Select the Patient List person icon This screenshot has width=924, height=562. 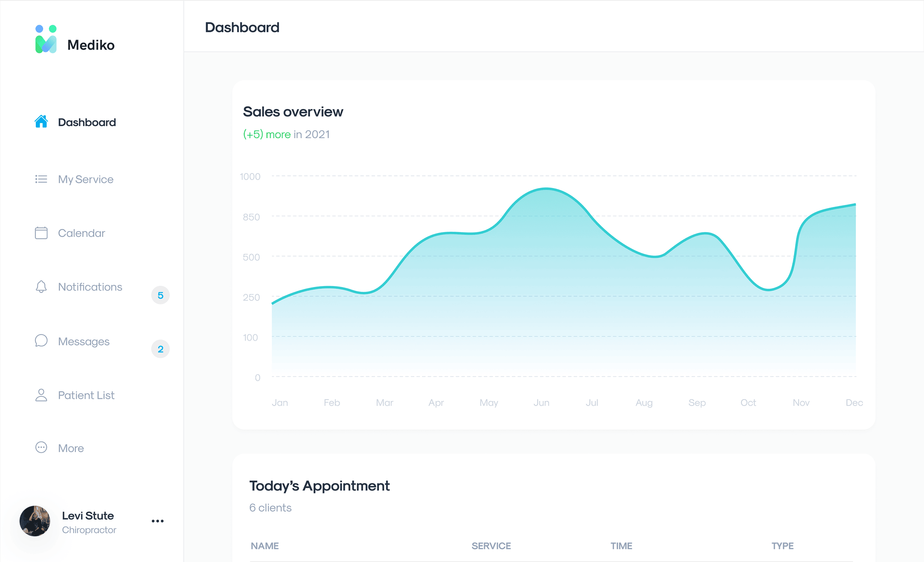point(41,395)
